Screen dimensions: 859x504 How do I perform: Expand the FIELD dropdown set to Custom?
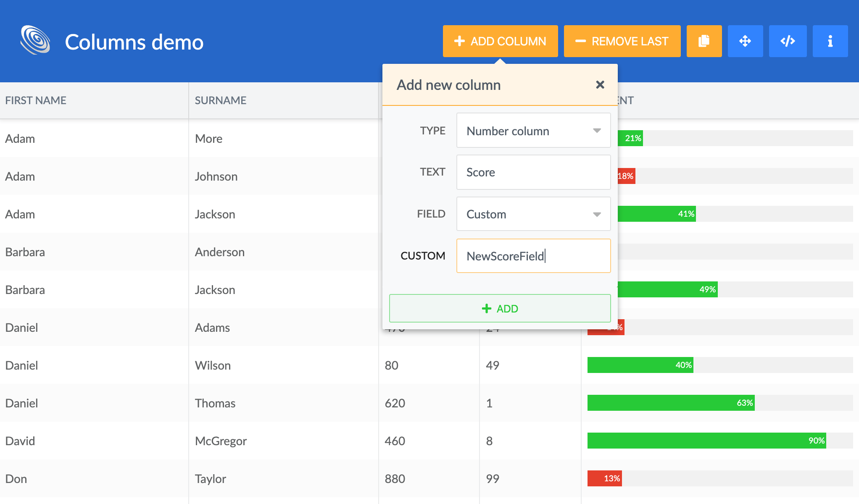[533, 214]
